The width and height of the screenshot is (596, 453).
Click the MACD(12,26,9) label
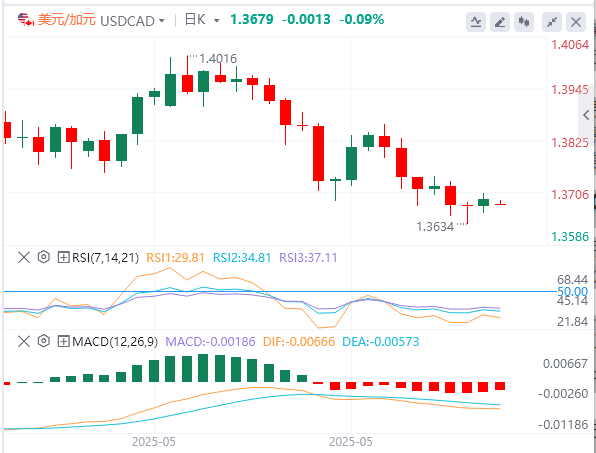pyautogui.click(x=115, y=341)
